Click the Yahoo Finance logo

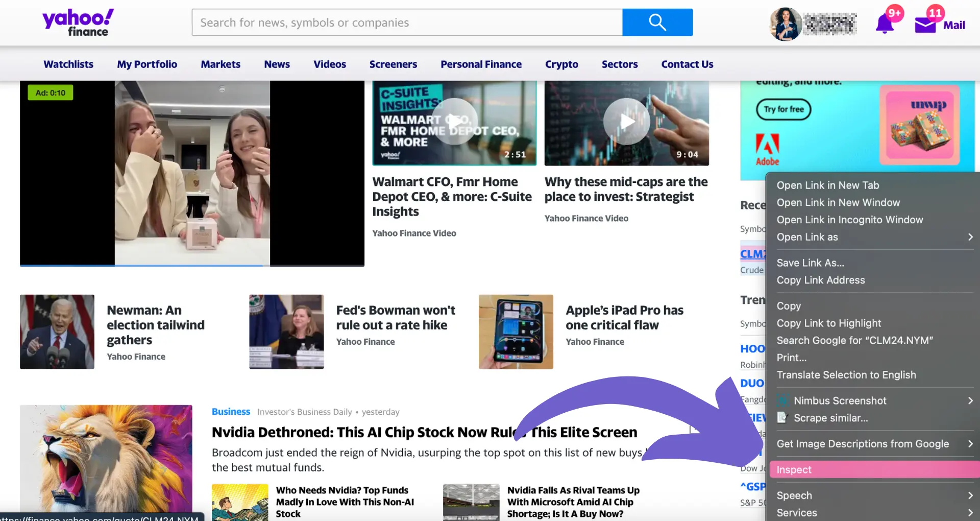[78, 23]
